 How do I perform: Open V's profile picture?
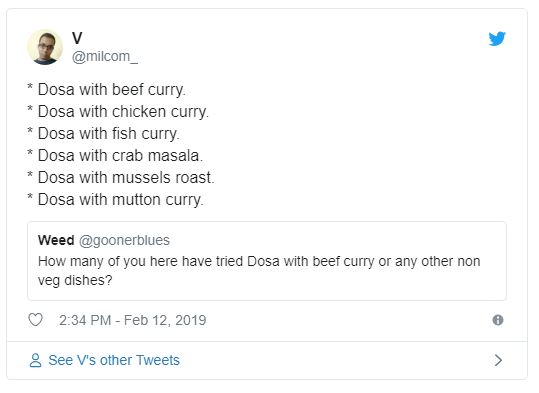45,47
